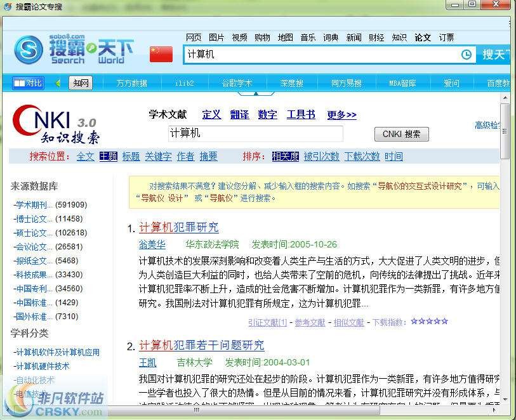Open the 视频 search category
This screenshot has width=516, height=420.
coord(239,37)
